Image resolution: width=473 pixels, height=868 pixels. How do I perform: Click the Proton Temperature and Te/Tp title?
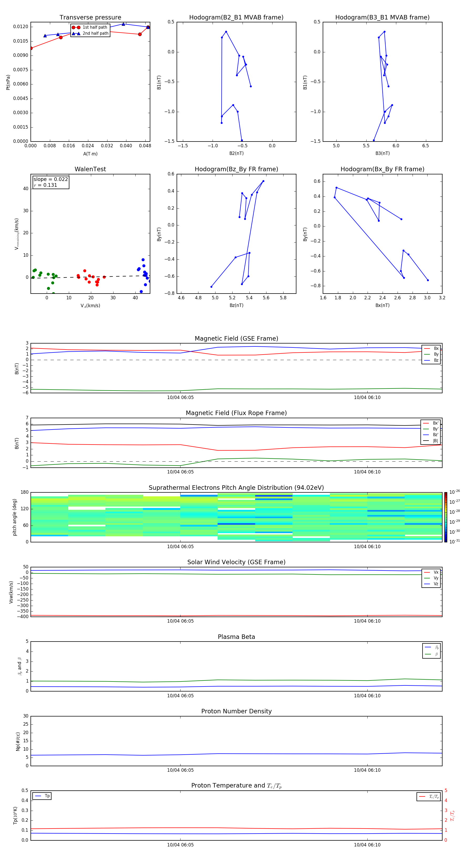236,786
